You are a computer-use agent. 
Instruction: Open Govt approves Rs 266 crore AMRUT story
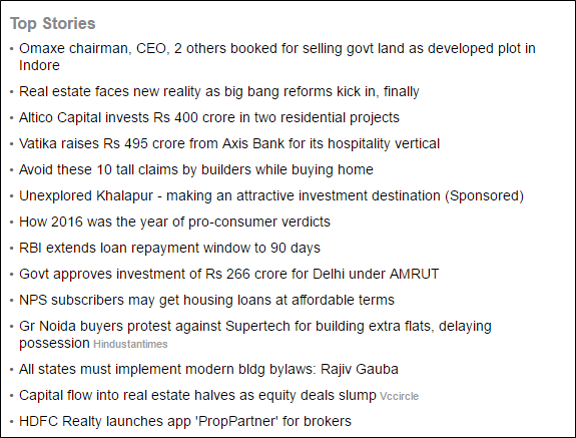(x=229, y=274)
